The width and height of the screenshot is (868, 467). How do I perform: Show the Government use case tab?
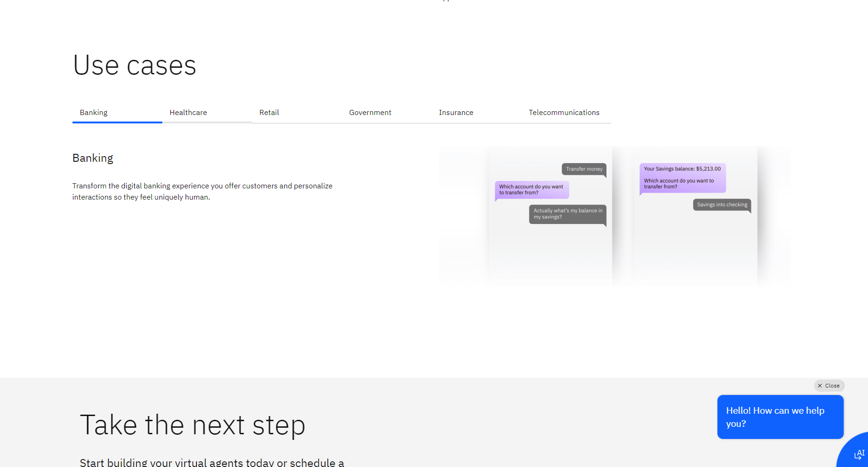coord(370,113)
